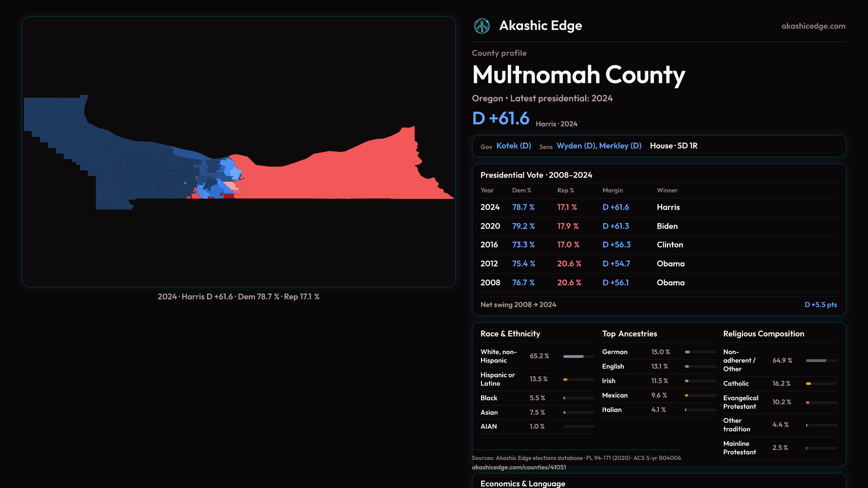Click the map caption below the map
868x488 pixels.
point(238,297)
